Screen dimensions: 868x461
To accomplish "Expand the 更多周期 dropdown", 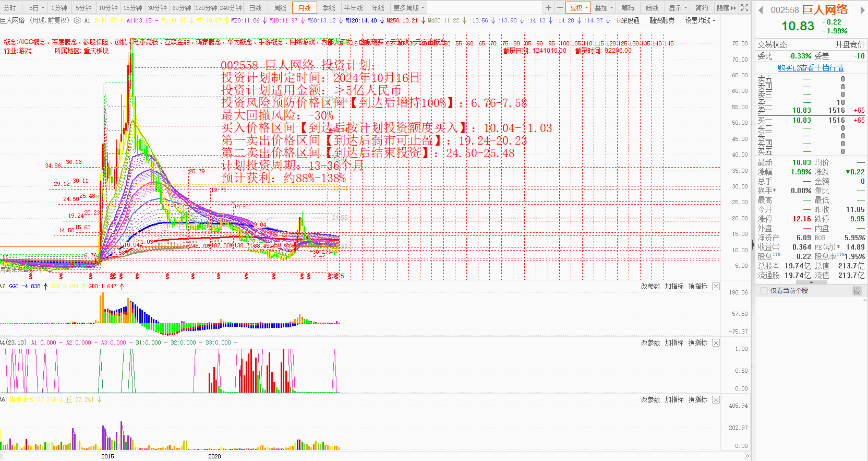I will pos(409,8).
